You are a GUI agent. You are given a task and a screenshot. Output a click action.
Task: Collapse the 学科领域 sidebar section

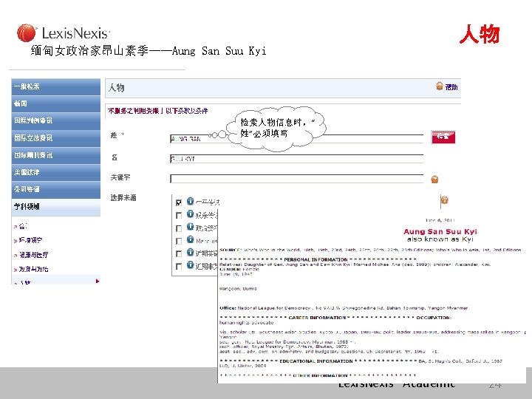coord(56,207)
